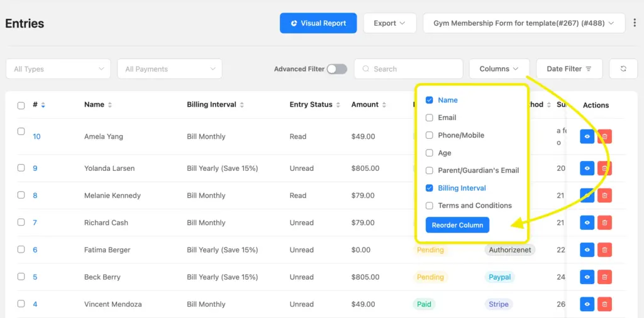Sort by Entry Status column arrows

338,105
